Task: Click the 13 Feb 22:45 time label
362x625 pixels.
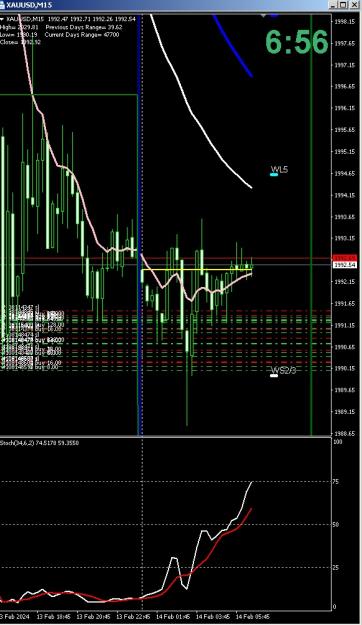Action: (x=133, y=616)
